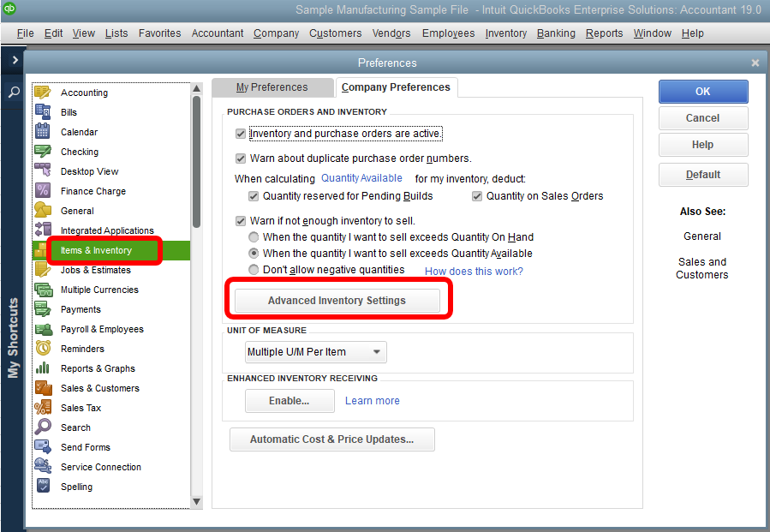770x532 pixels.
Task: Open Advanced Inventory Settings
Action: tap(337, 300)
